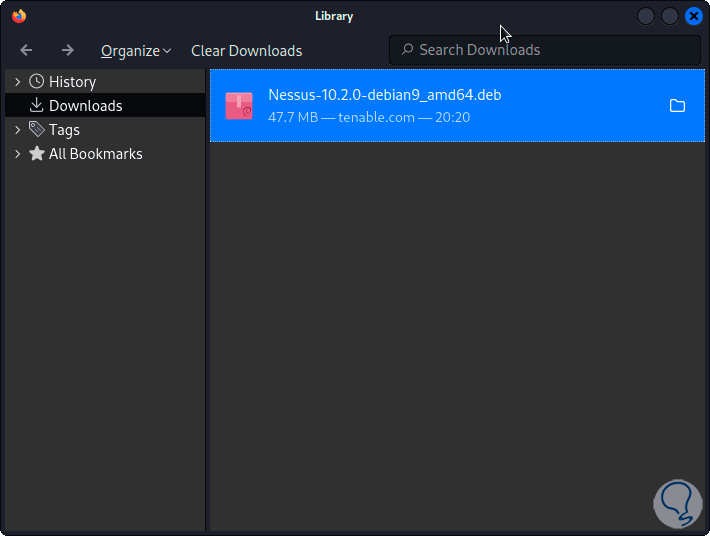Select Nessus-10.2.0-debian9_amd64.deb file name
710x536 pixels.
point(384,95)
